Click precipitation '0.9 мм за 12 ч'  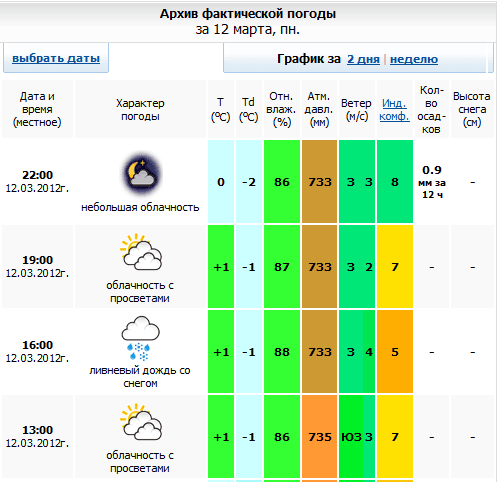click(x=432, y=182)
